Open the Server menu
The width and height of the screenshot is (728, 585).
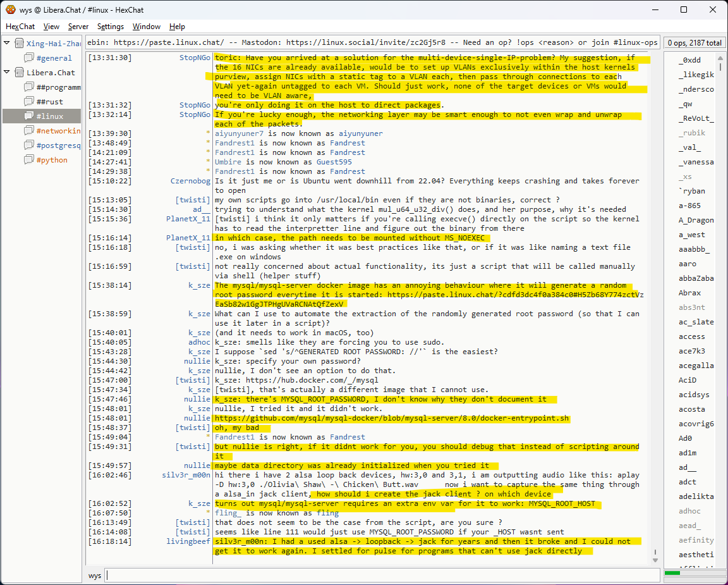click(78, 27)
